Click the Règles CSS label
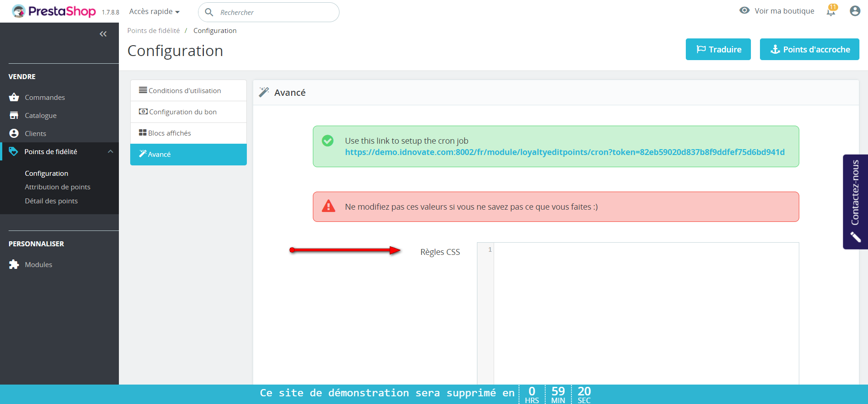The image size is (868, 404). pyautogui.click(x=440, y=252)
